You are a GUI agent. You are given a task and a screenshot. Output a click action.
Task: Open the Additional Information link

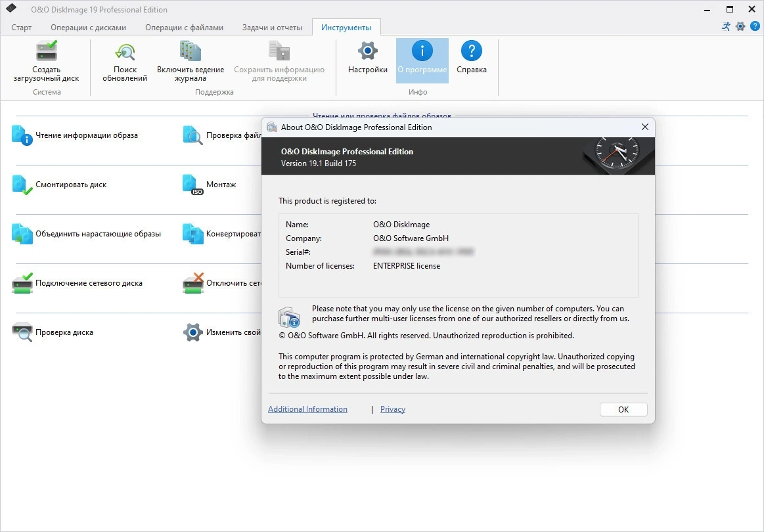(307, 409)
